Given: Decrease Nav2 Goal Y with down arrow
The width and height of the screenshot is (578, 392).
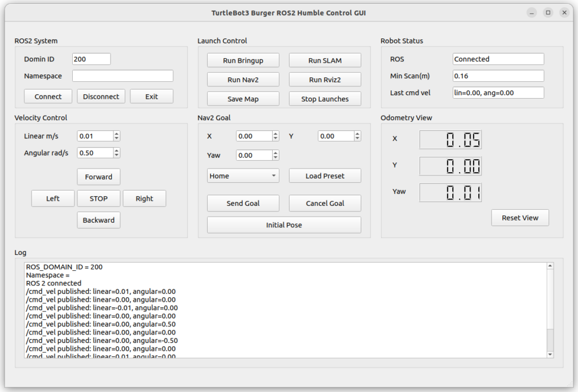Looking at the screenshot, I should coord(357,139).
